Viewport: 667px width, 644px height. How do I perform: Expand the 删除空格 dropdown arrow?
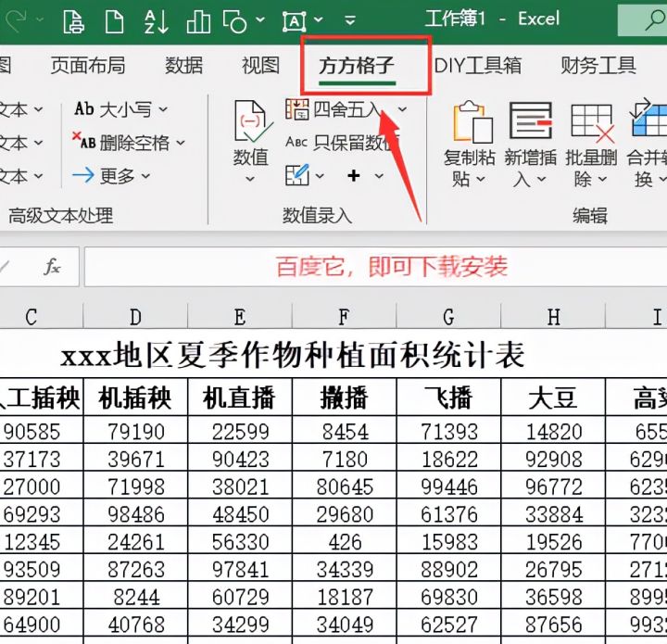(181, 143)
